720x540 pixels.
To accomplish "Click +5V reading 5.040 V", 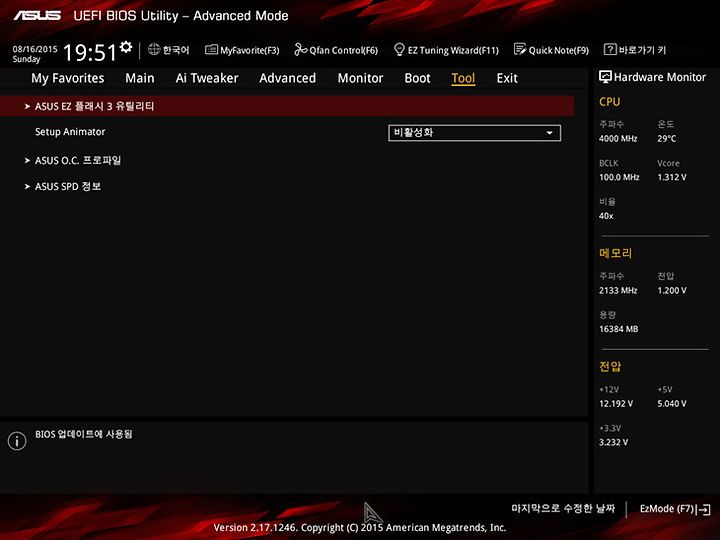I will pyautogui.click(x=672, y=404).
